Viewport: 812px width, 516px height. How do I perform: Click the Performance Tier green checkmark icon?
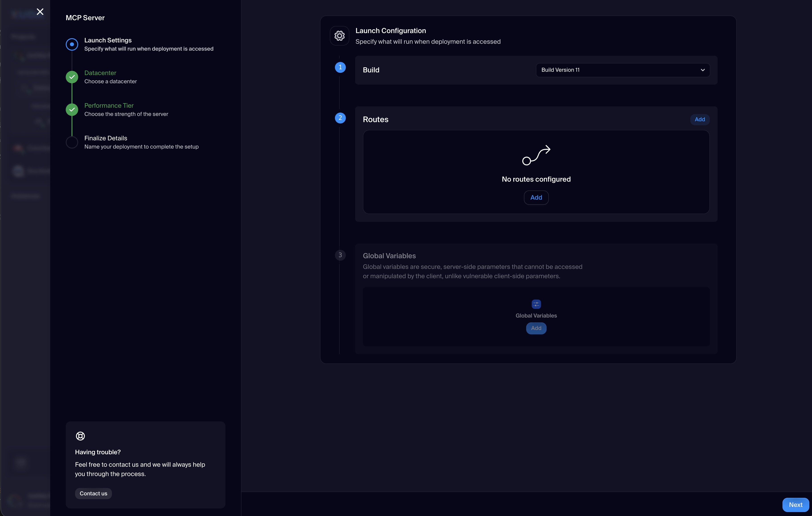72,110
